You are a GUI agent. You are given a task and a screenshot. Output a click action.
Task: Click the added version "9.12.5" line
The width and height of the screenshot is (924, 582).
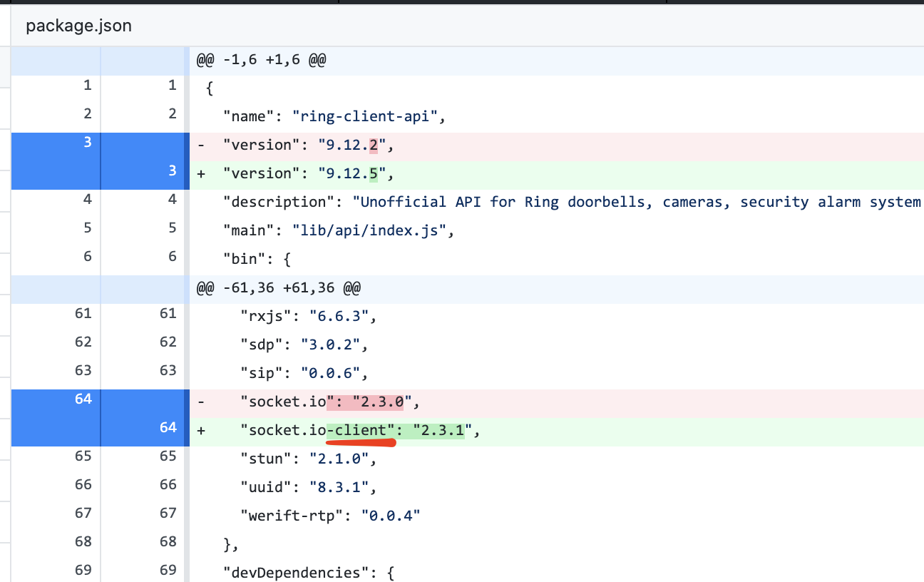pyautogui.click(x=557, y=174)
